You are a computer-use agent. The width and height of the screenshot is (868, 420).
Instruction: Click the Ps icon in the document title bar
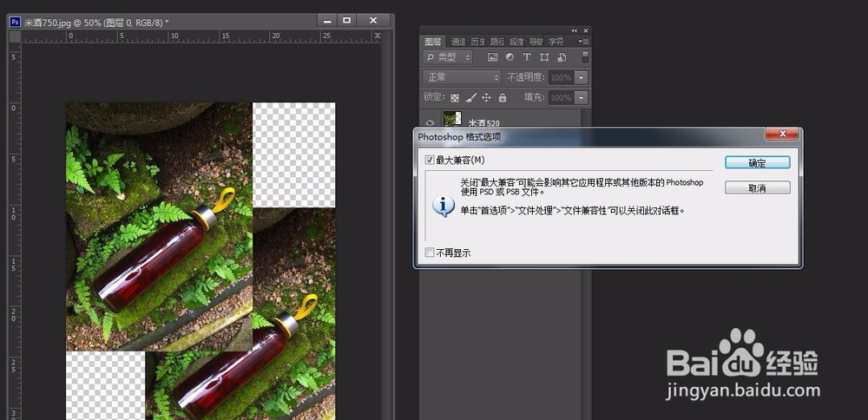[x=16, y=22]
